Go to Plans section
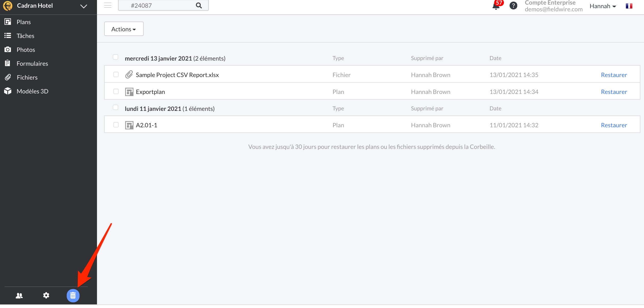 coord(24,22)
